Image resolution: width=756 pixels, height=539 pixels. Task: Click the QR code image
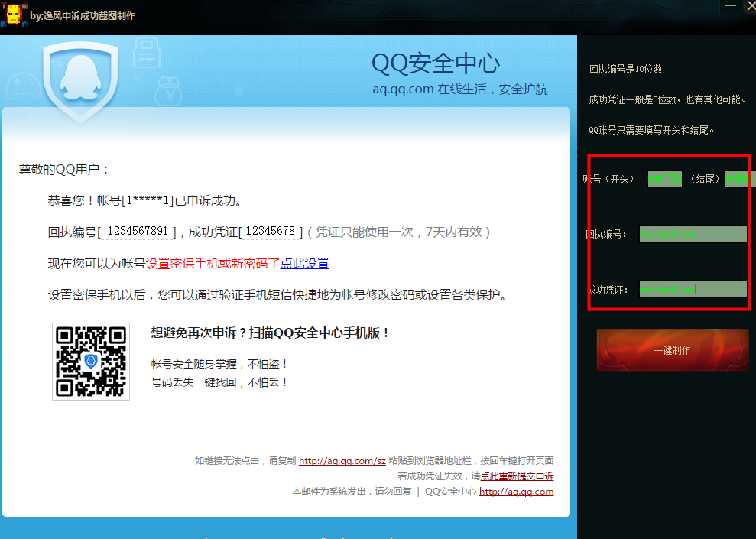click(91, 362)
